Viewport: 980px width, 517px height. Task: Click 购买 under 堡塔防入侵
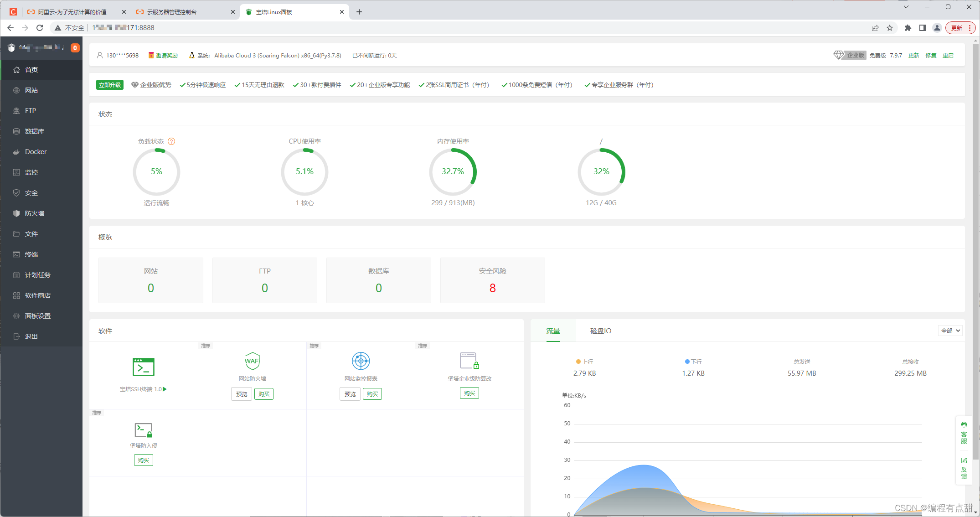[144, 460]
